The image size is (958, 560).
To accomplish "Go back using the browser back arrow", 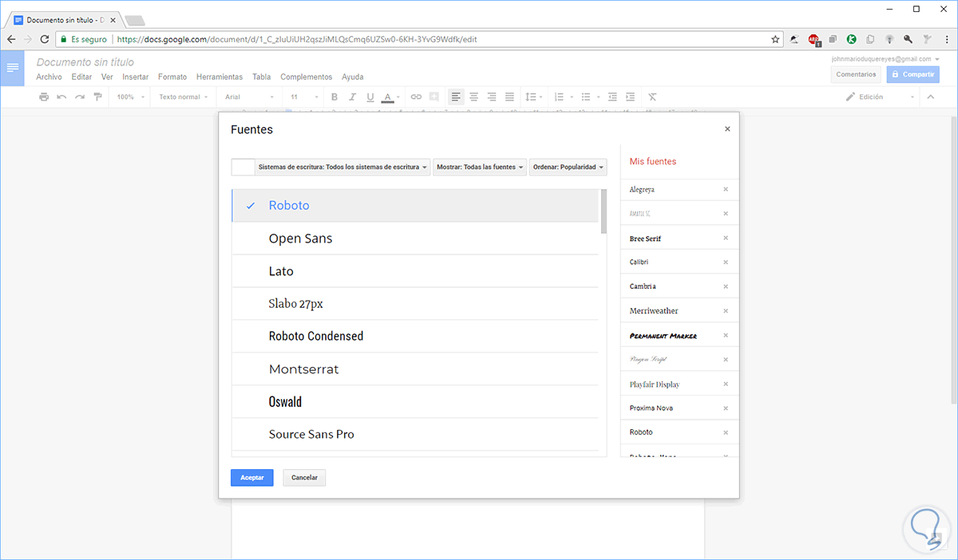I will (11, 38).
